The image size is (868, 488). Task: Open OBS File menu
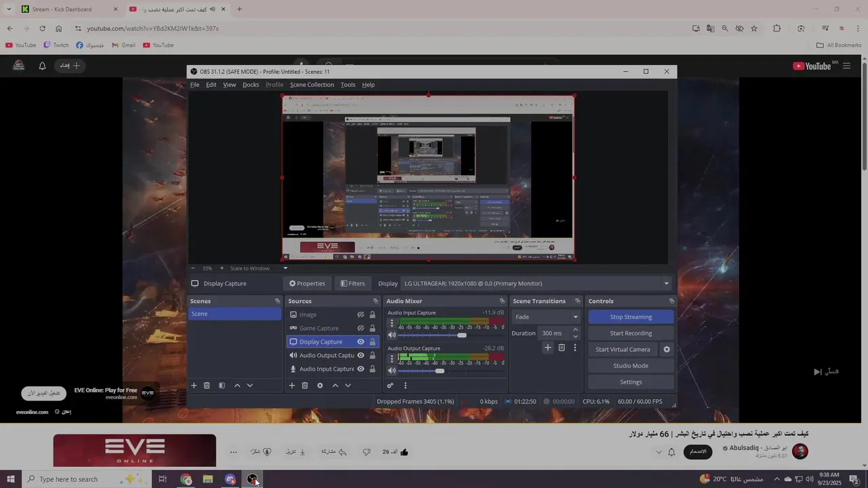click(195, 85)
